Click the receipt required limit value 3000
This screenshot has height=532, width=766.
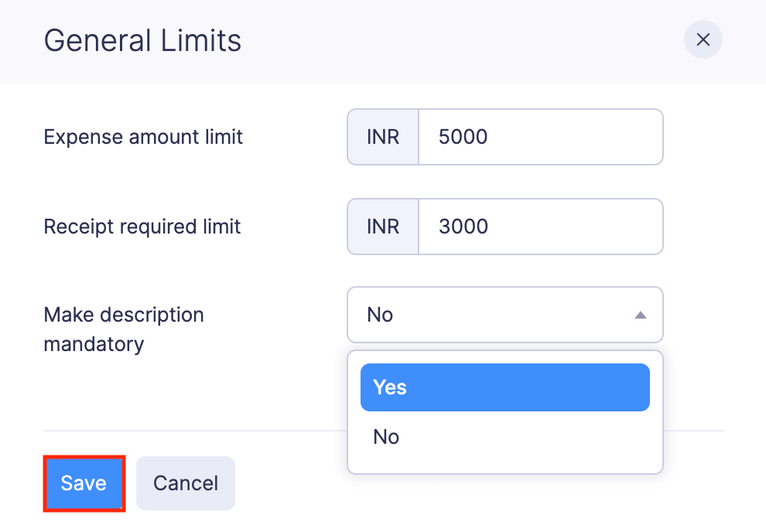[542, 227]
